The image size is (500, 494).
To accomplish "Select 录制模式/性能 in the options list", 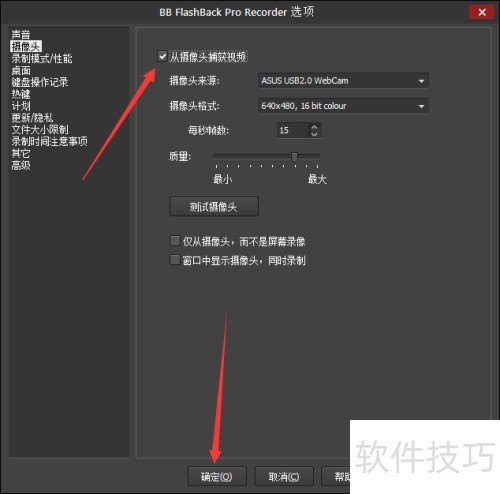I will pos(42,58).
